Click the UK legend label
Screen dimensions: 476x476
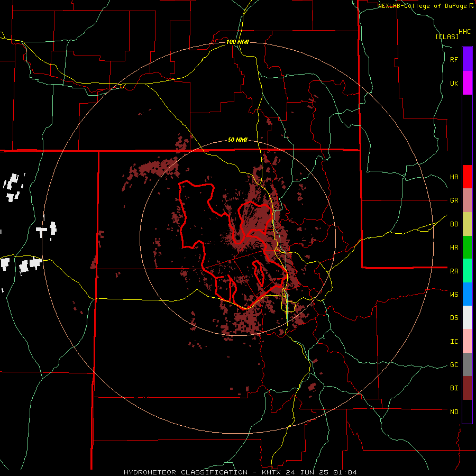click(x=454, y=83)
